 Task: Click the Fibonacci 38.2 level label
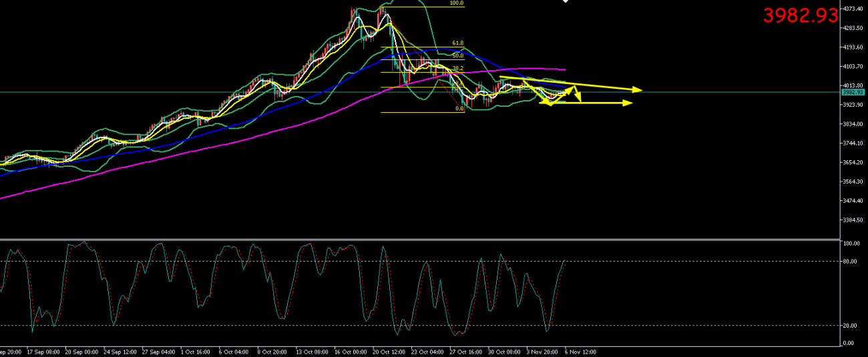click(x=457, y=69)
